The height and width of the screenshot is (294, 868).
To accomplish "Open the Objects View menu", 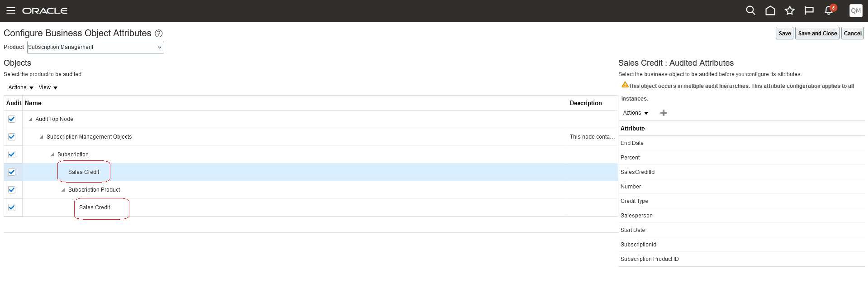I will [48, 87].
